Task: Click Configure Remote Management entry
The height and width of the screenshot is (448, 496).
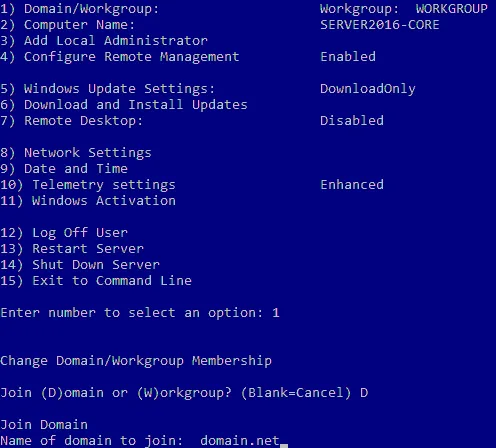Action: (x=120, y=57)
